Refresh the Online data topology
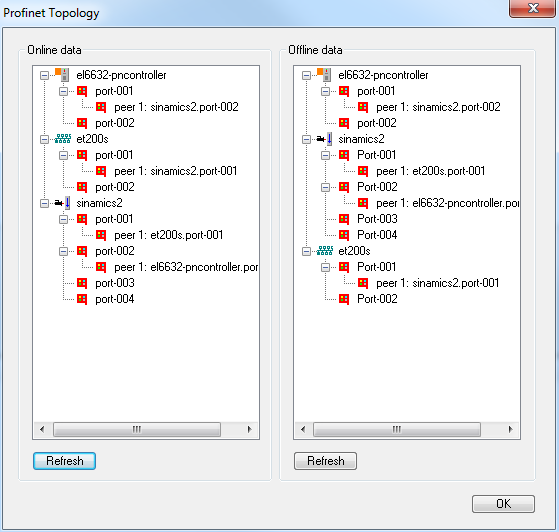This screenshot has height=532, width=559. click(65, 461)
